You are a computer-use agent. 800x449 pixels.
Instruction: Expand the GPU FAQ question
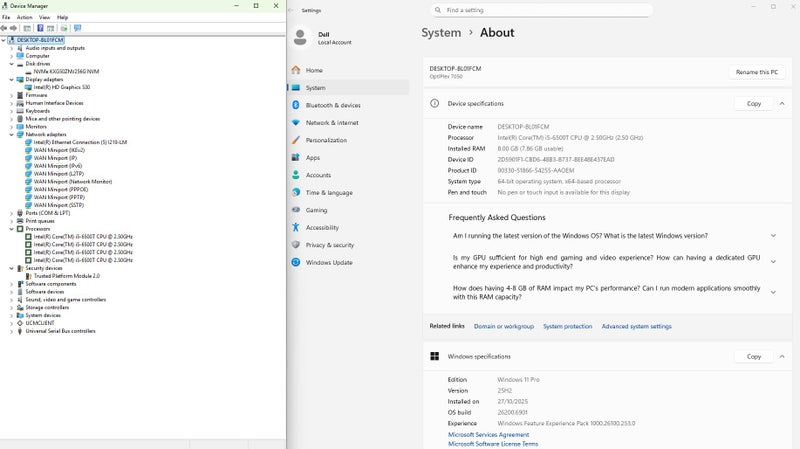(x=773, y=262)
